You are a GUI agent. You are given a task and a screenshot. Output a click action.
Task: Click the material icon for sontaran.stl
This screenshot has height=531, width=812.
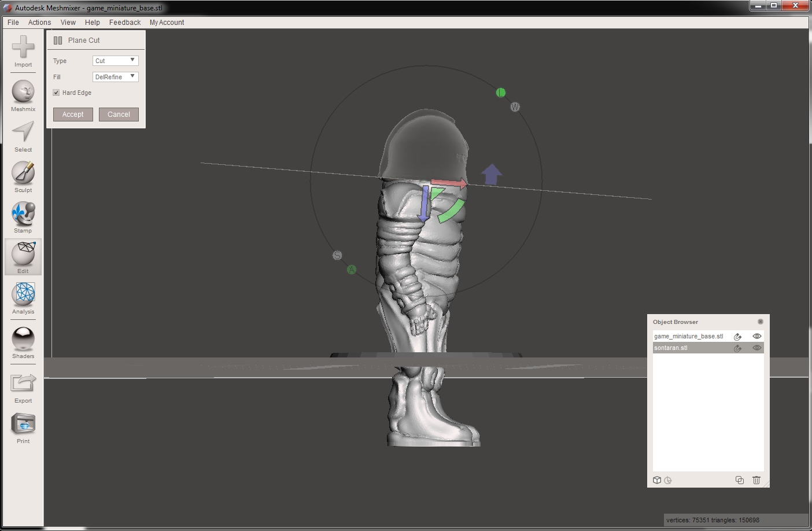[x=737, y=348]
